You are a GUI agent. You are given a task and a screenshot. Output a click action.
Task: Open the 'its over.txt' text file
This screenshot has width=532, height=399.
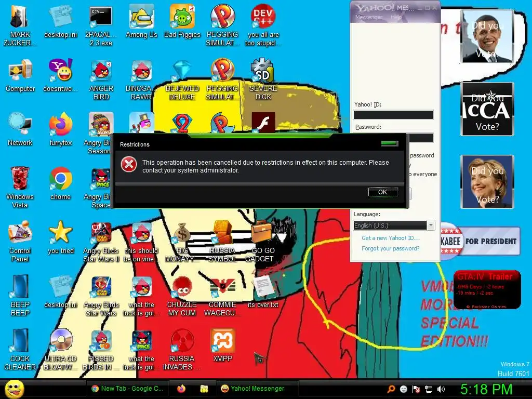pyautogui.click(x=263, y=292)
